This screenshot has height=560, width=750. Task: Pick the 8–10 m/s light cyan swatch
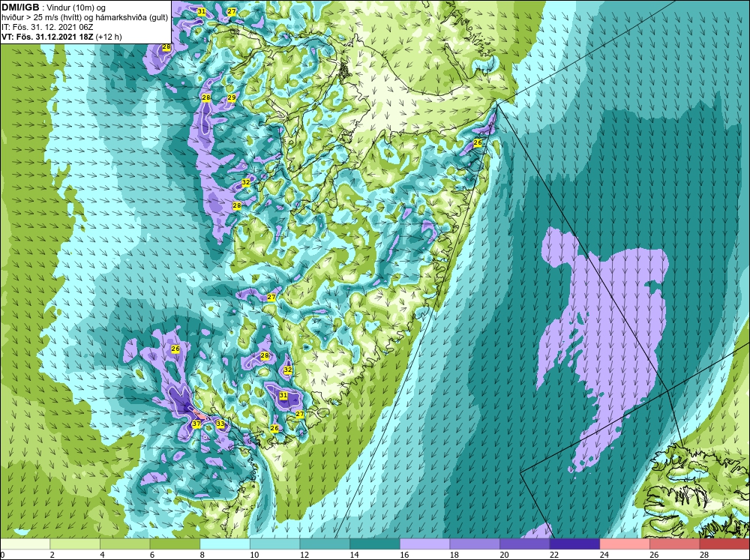[225, 544]
